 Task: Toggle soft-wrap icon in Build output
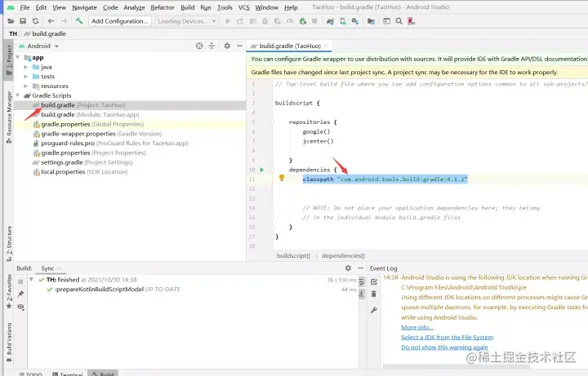(x=362, y=281)
